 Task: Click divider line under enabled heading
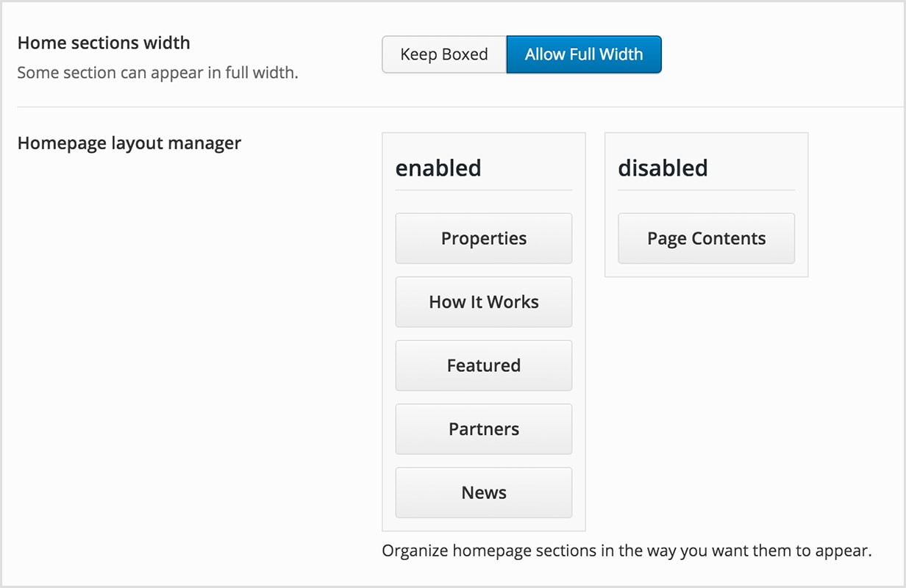tap(484, 190)
